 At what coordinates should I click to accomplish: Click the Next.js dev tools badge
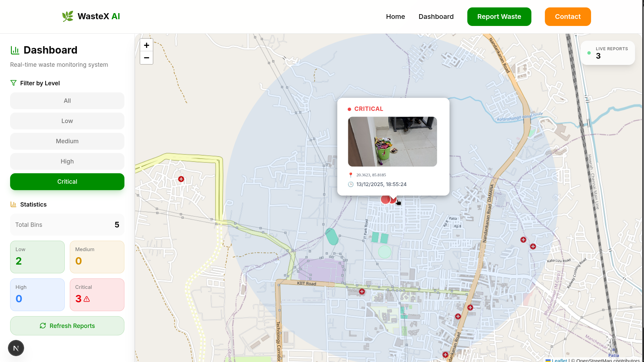point(16,348)
